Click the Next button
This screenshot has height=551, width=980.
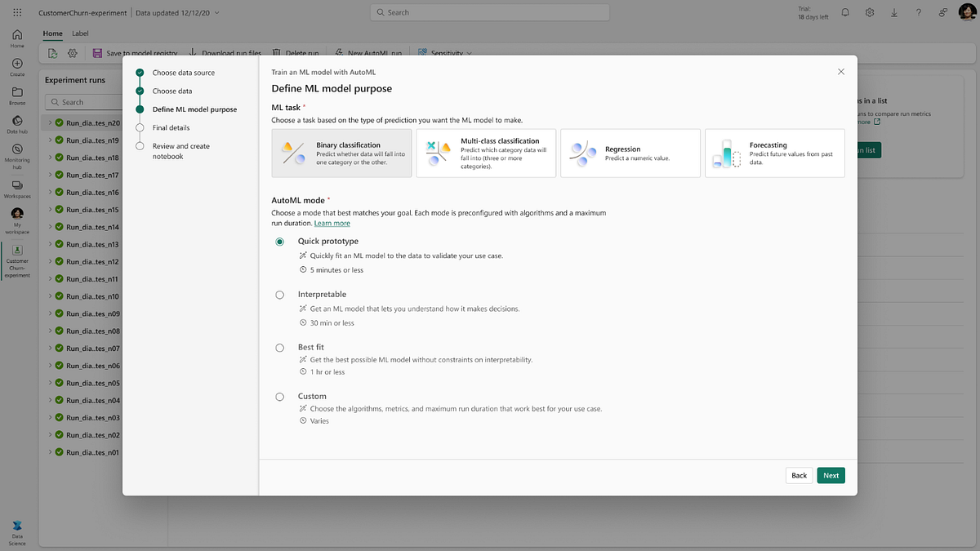point(831,475)
